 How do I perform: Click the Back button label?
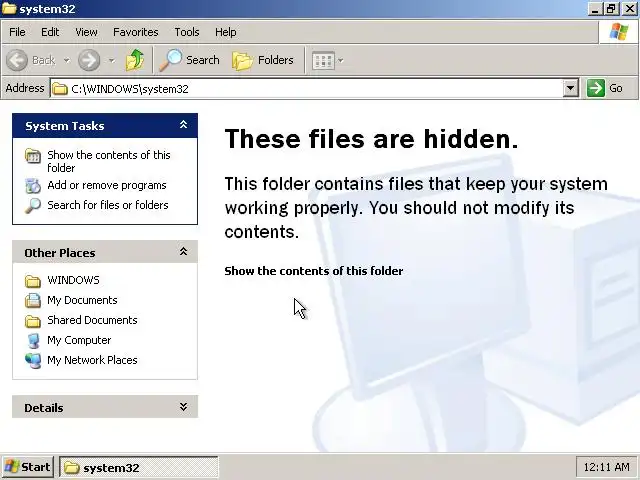(x=43, y=60)
